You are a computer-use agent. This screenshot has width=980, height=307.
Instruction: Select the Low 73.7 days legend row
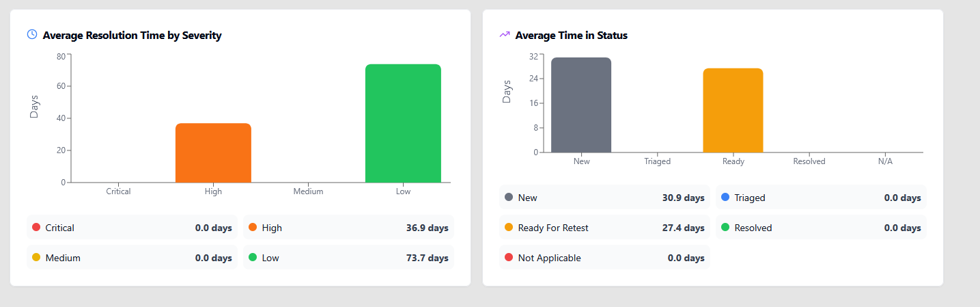click(348, 258)
